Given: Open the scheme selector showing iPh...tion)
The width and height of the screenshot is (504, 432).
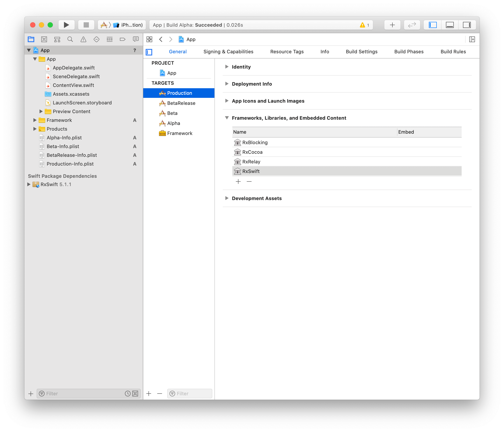Looking at the screenshot, I should click(x=122, y=25).
